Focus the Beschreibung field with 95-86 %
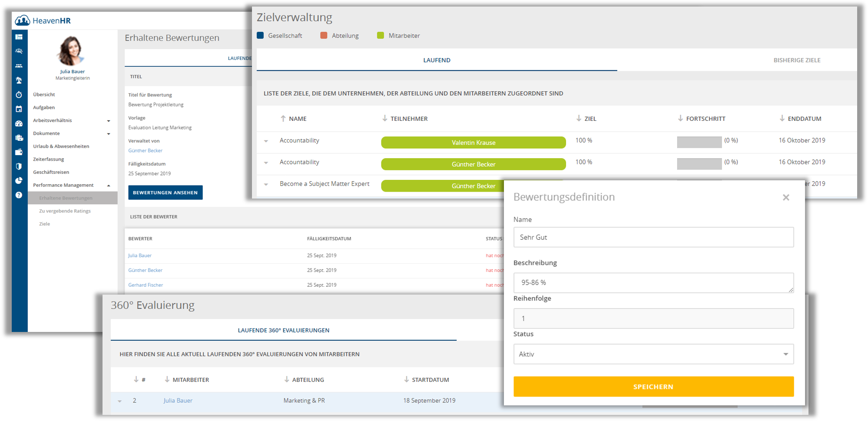This screenshot has width=868, height=421. coord(653,283)
